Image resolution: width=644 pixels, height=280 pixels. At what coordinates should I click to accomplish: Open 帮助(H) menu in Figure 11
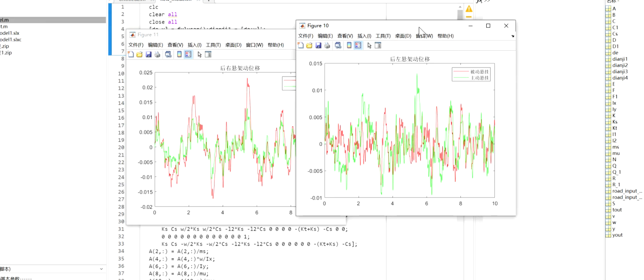276,45
